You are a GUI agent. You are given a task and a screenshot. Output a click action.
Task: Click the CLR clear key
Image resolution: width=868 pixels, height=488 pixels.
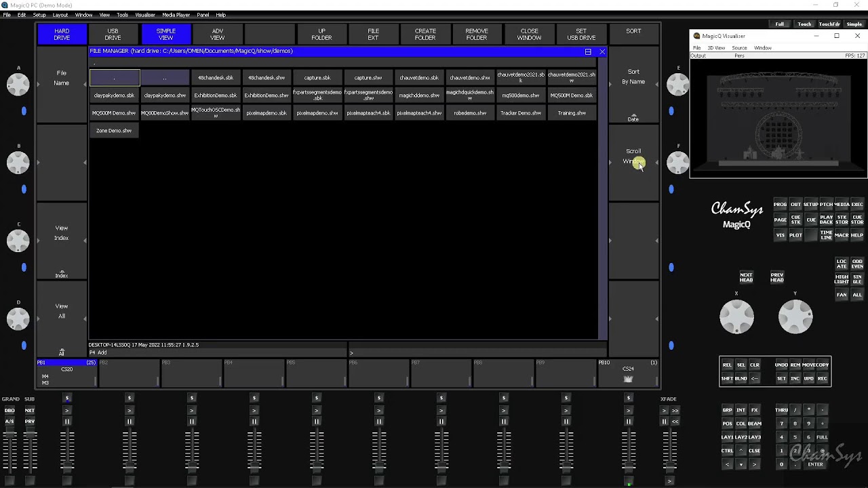pos(754,365)
